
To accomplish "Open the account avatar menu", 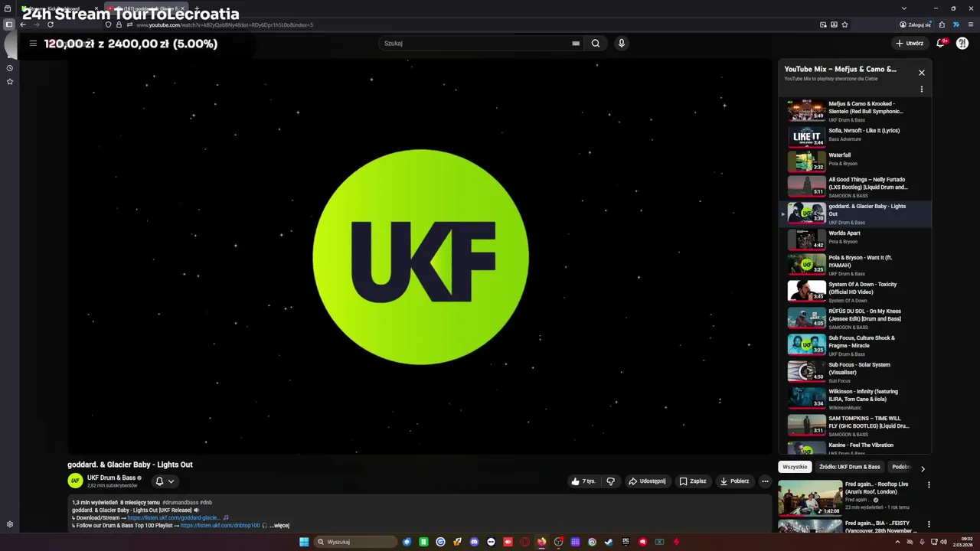I will point(962,44).
